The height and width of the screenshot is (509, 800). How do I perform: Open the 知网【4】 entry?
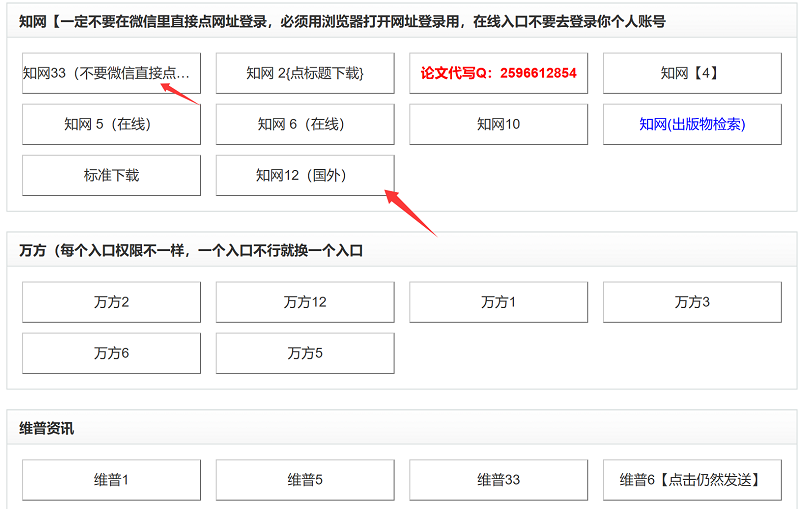click(x=692, y=73)
